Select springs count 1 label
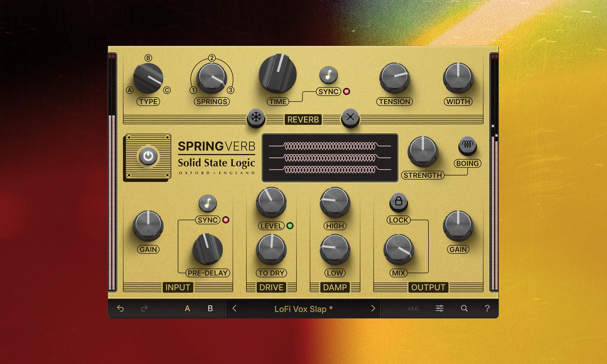Viewport: 607px width, 364px height. click(193, 90)
